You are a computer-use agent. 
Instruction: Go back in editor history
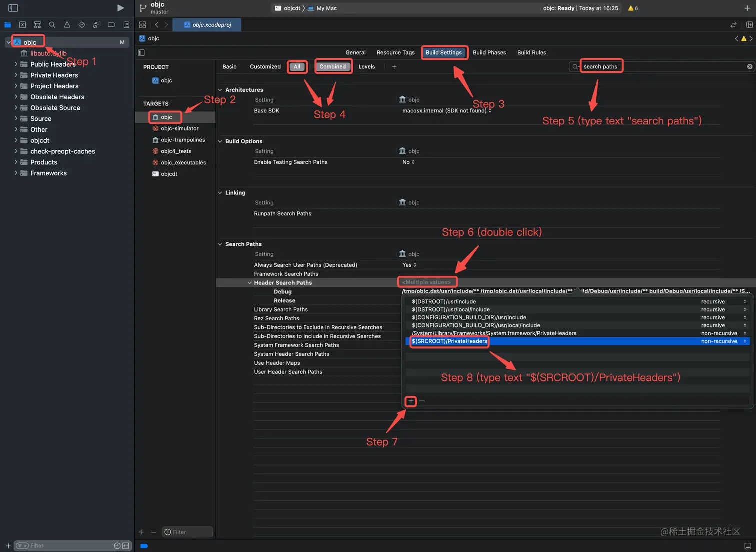click(x=157, y=25)
